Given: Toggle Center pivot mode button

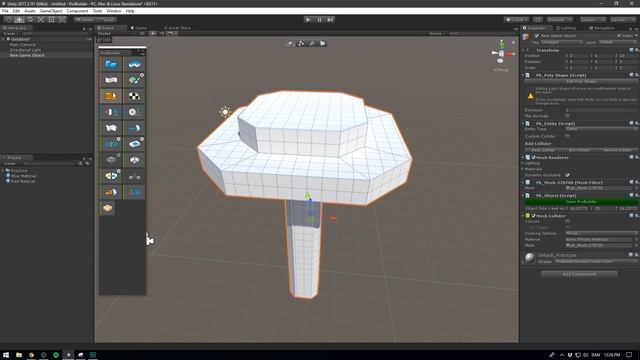Looking at the screenshot, I should [x=85, y=20].
